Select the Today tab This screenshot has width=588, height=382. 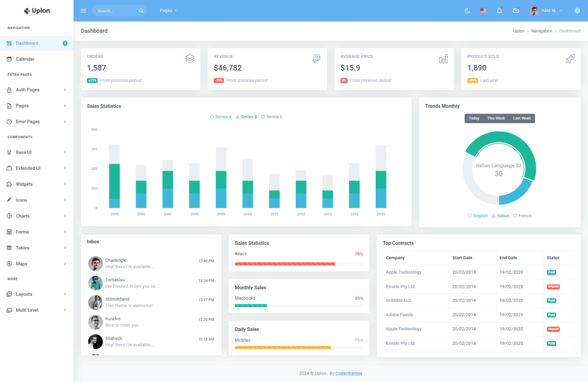coord(474,118)
